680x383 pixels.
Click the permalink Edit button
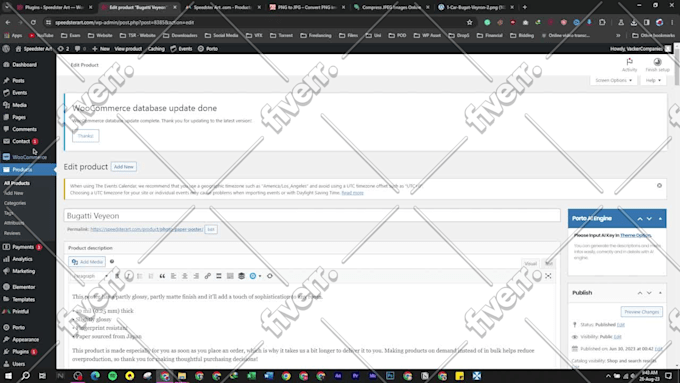click(211, 229)
